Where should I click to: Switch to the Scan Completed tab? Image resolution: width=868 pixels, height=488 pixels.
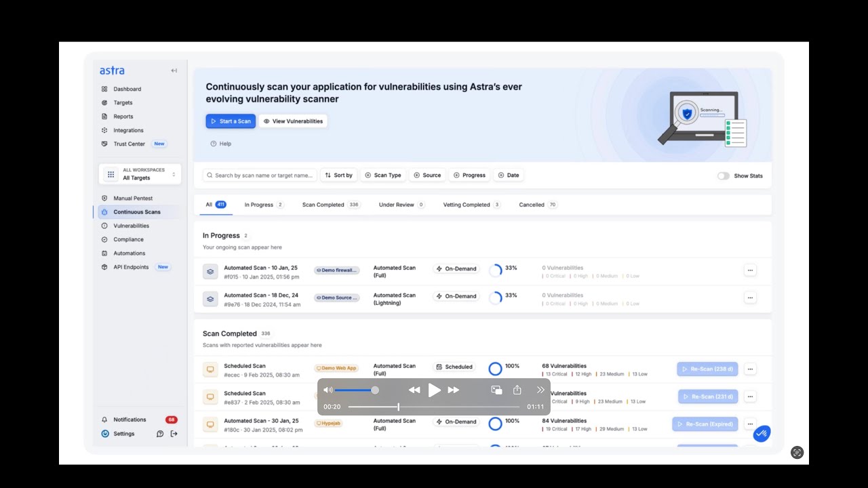(331, 205)
